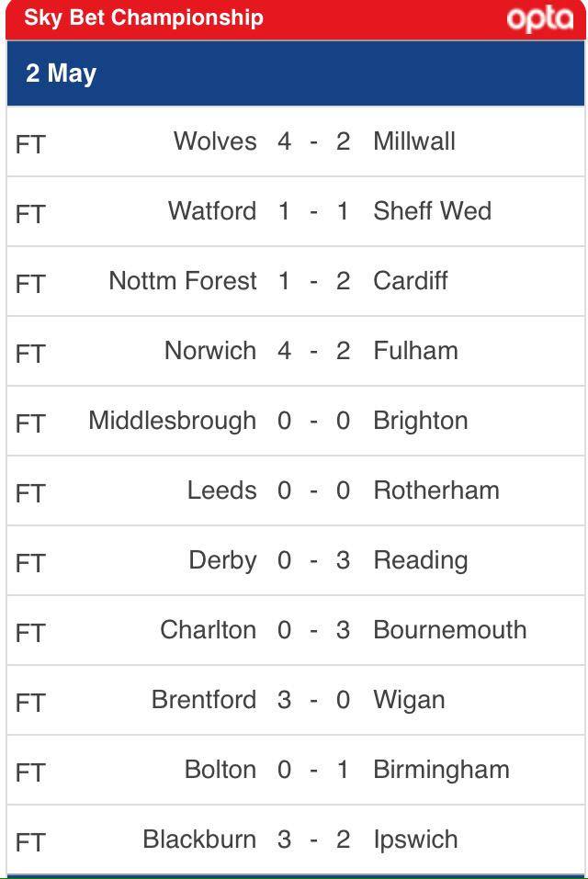
Task: Open the Derby 0 - 3 Reading result
Action: coord(296,560)
